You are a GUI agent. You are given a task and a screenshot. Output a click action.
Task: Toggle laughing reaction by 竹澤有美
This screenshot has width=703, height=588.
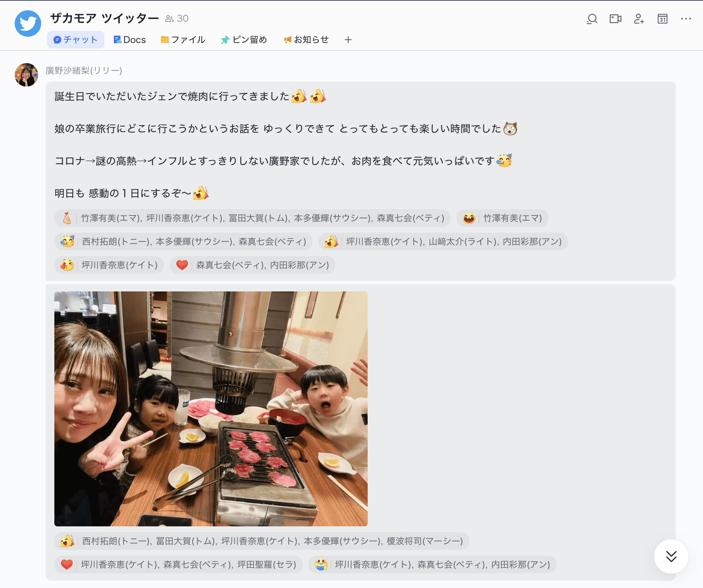(x=502, y=218)
